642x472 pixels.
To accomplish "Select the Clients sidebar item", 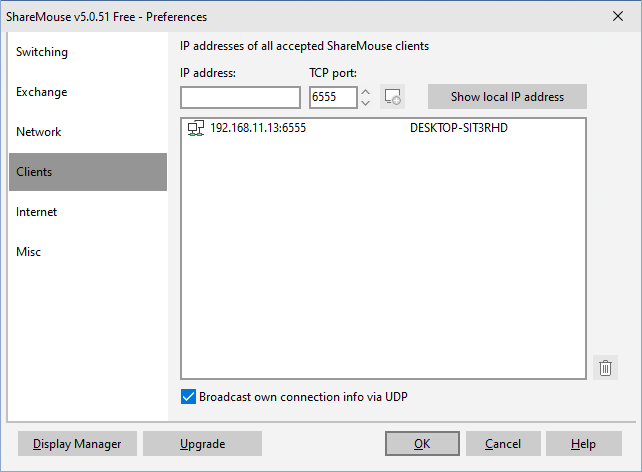I will click(x=88, y=172).
